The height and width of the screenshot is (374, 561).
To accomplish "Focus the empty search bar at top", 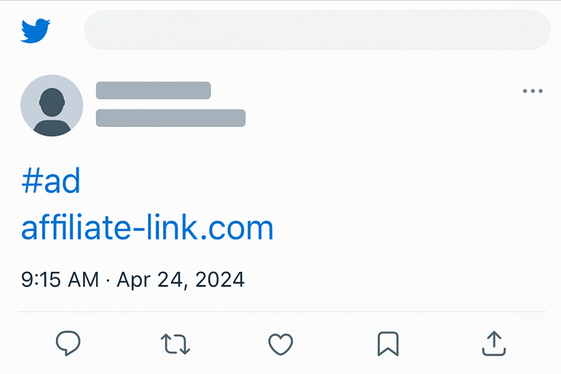I will coord(317,30).
